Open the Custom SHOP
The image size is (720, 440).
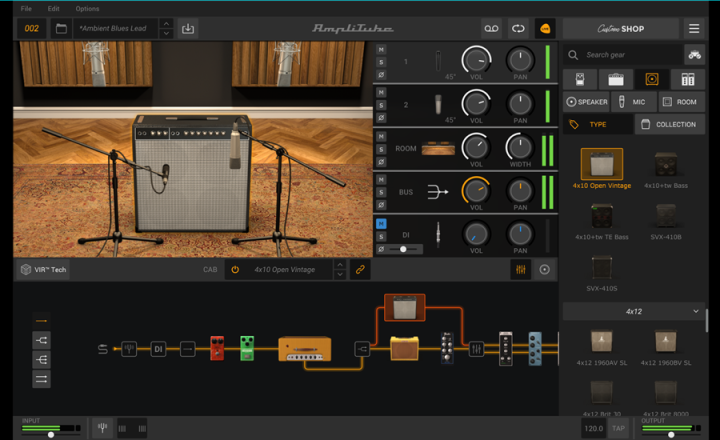621,28
